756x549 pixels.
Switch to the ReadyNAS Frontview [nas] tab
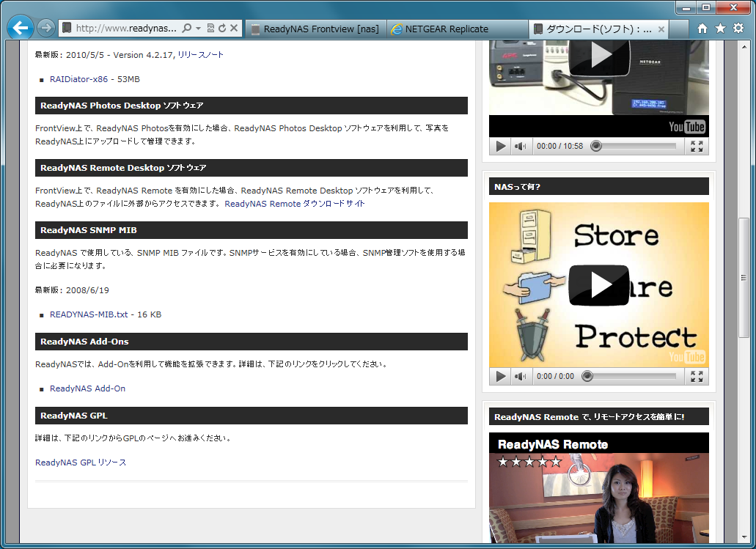[x=315, y=29]
